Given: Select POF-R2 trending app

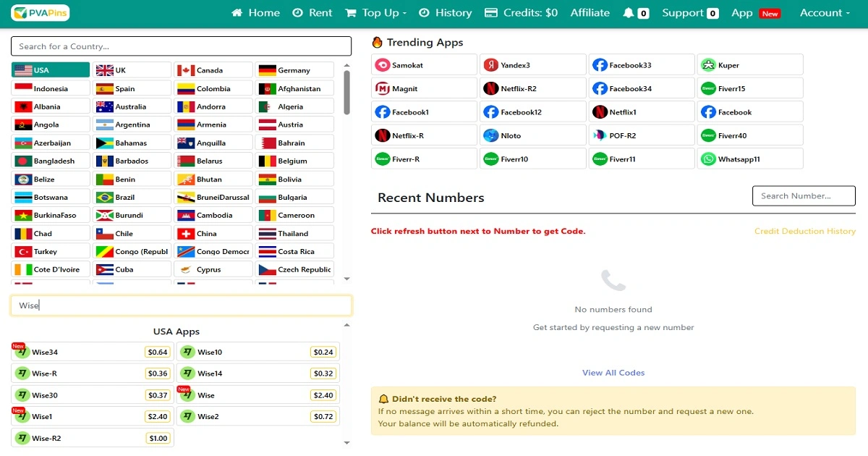Looking at the screenshot, I should 642,135.
